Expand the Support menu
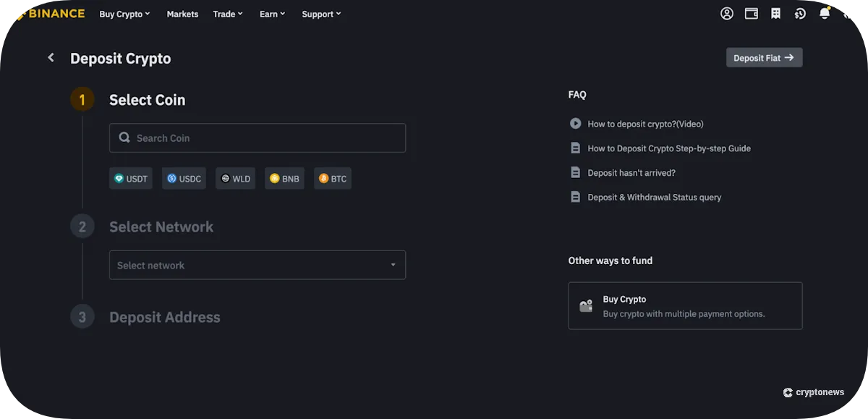This screenshot has width=868, height=419. (x=320, y=13)
